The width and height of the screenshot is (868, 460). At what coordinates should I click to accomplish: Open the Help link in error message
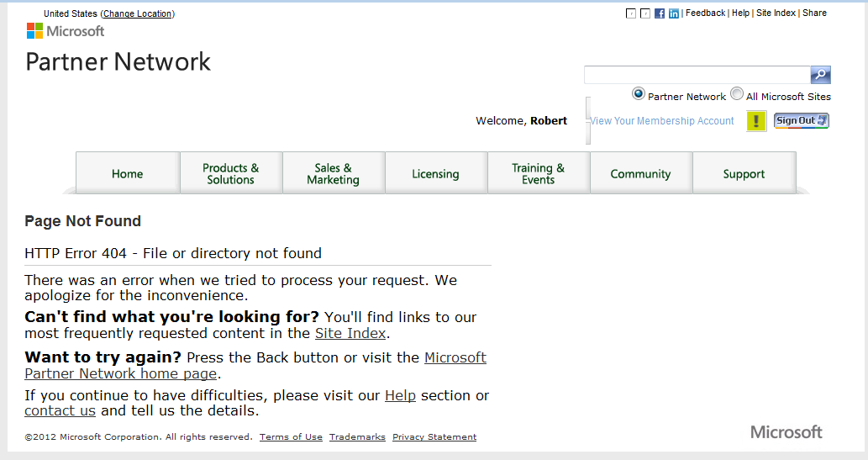pos(400,395)
